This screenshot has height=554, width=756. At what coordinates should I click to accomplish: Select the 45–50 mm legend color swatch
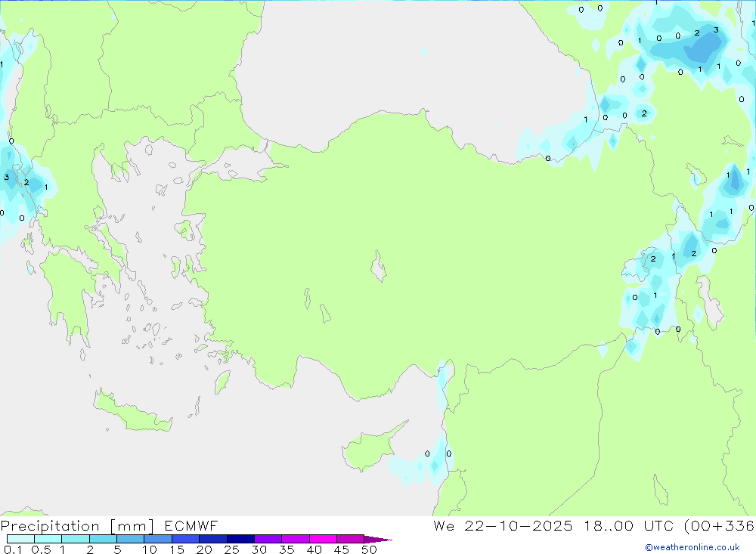coord(351,539)
